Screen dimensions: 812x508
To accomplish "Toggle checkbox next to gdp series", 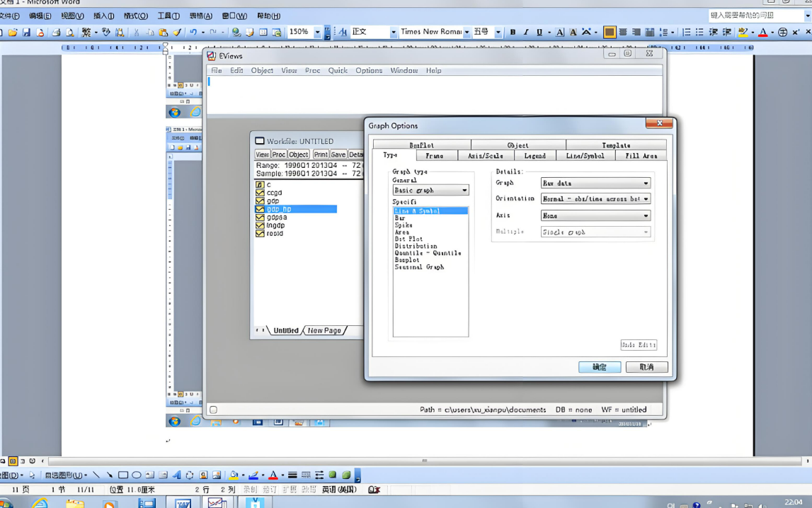I will point(260,201).
